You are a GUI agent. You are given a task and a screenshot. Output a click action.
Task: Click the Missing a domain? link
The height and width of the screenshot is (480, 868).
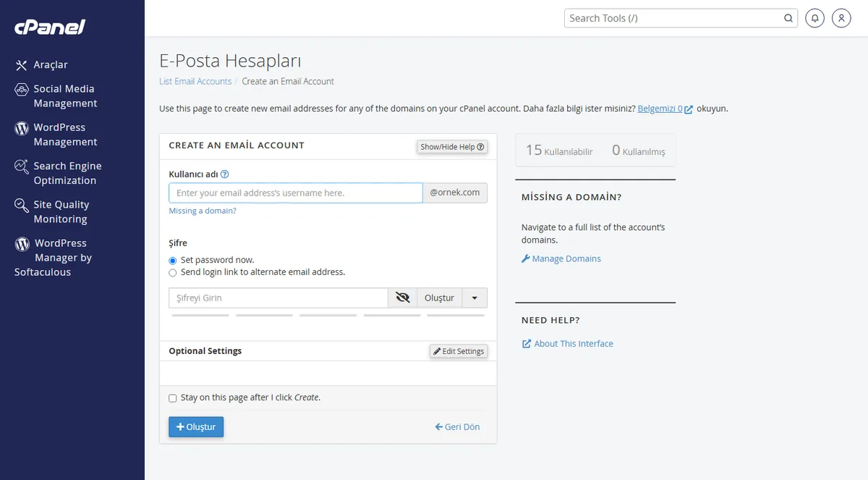[x=203, y=211]
